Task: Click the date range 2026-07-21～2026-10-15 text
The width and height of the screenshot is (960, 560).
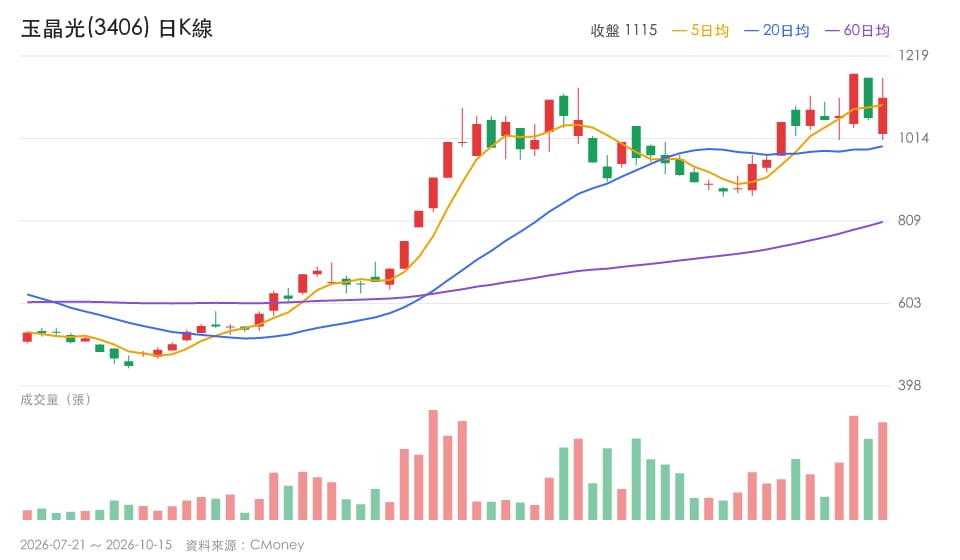Action: [96, 545]
